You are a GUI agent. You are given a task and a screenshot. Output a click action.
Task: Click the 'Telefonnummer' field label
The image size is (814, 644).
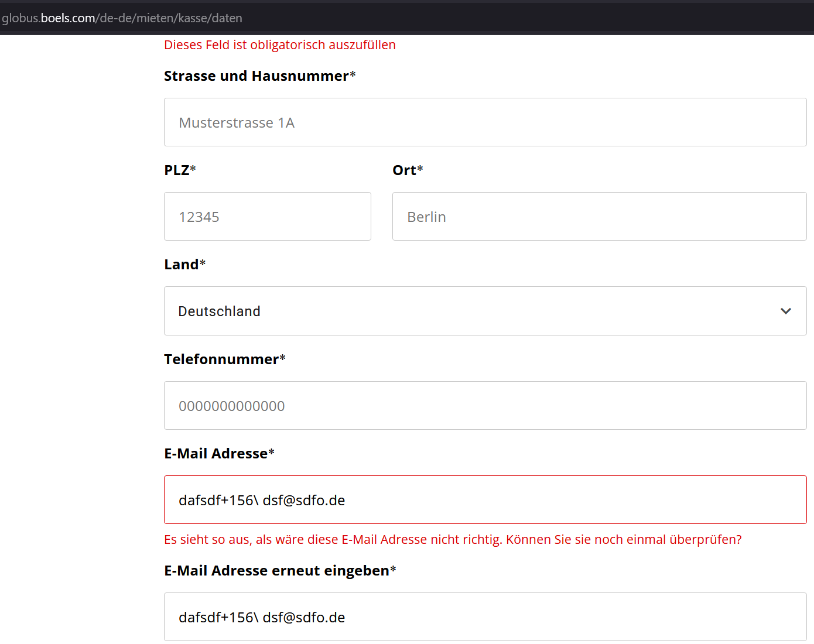click(x=221, y=359)
